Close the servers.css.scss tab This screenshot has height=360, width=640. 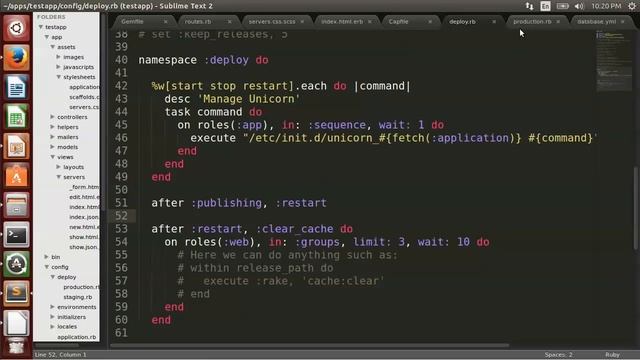(x=302, y=22)
